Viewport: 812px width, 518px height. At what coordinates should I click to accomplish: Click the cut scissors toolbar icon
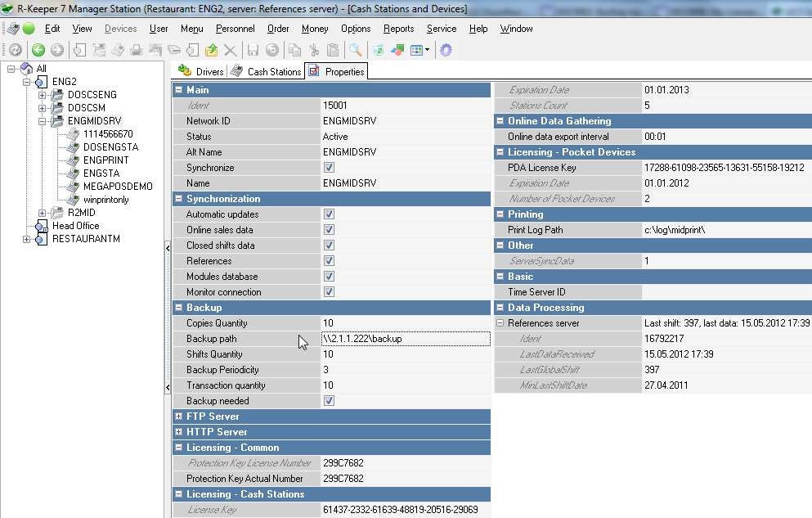[313, 50]
